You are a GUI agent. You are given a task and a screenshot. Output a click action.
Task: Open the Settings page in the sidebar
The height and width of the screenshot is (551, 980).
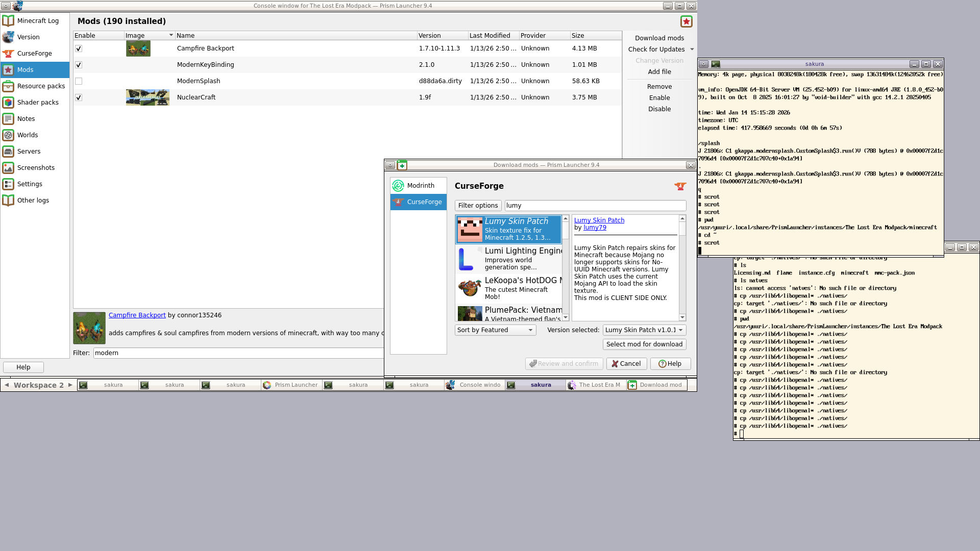click(30, 184)
